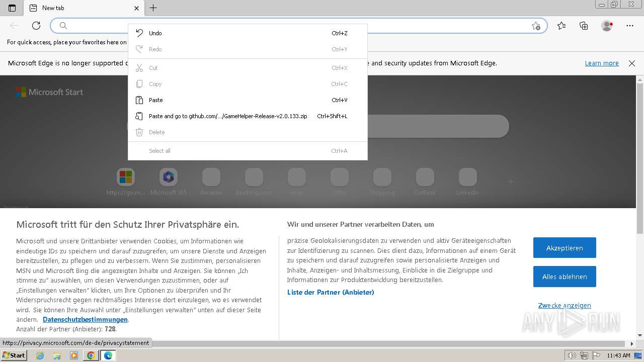Open the Windows Start button
Screen dimensions: 644x362
coord(14,355)
